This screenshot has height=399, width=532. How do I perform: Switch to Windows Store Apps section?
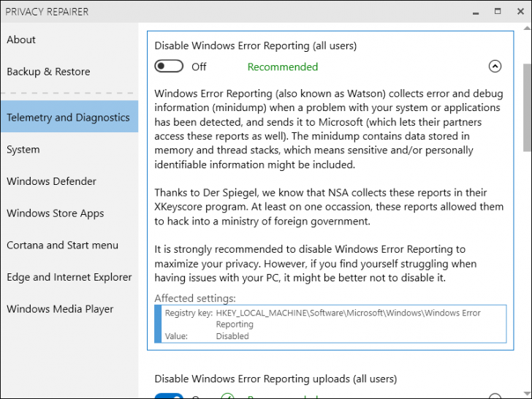[56, 213]
